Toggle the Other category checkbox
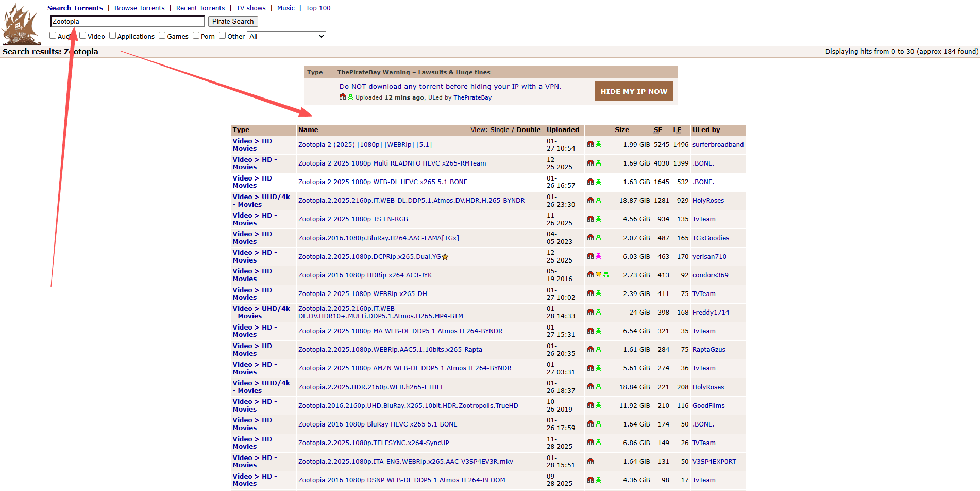This screenshot has width=980, height=491. [223, 36]
